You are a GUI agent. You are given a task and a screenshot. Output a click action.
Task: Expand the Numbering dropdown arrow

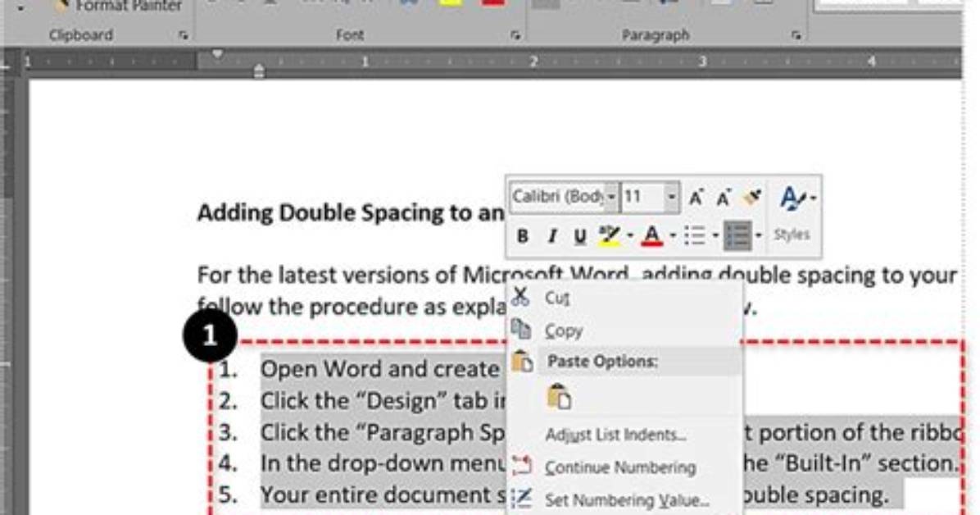click(x=758, y=236)
